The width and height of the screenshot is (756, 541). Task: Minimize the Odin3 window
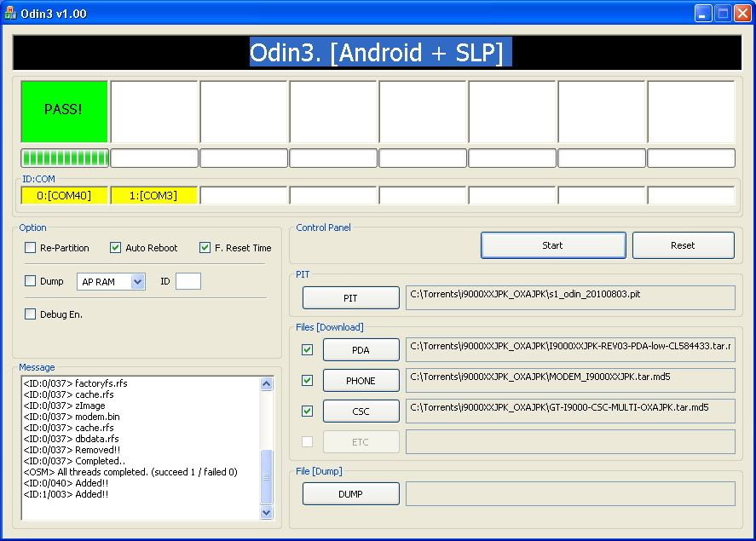click(x=703, y=14)
